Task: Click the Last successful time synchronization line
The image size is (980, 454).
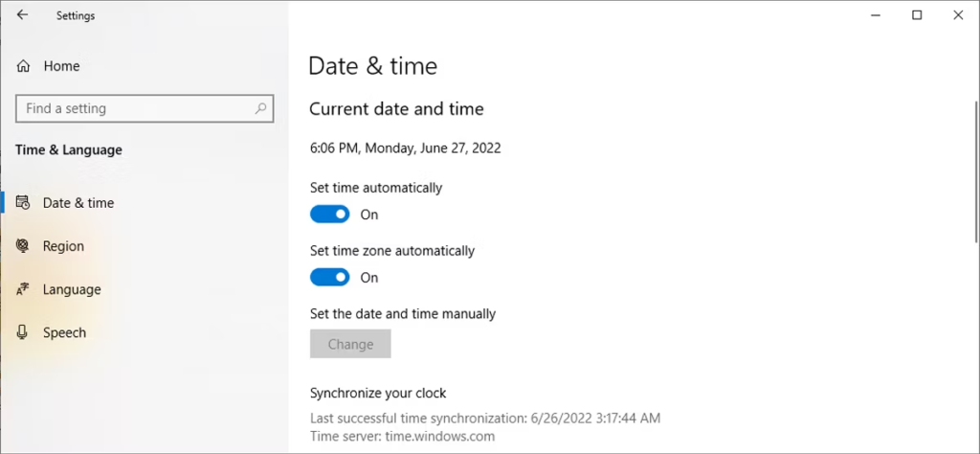Action: coord(485,417)
